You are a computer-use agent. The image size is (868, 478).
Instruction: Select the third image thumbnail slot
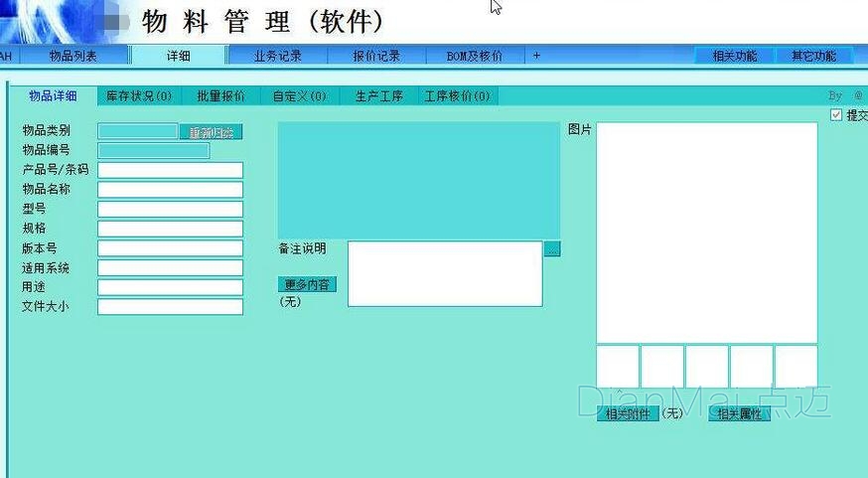click(707, 367)
